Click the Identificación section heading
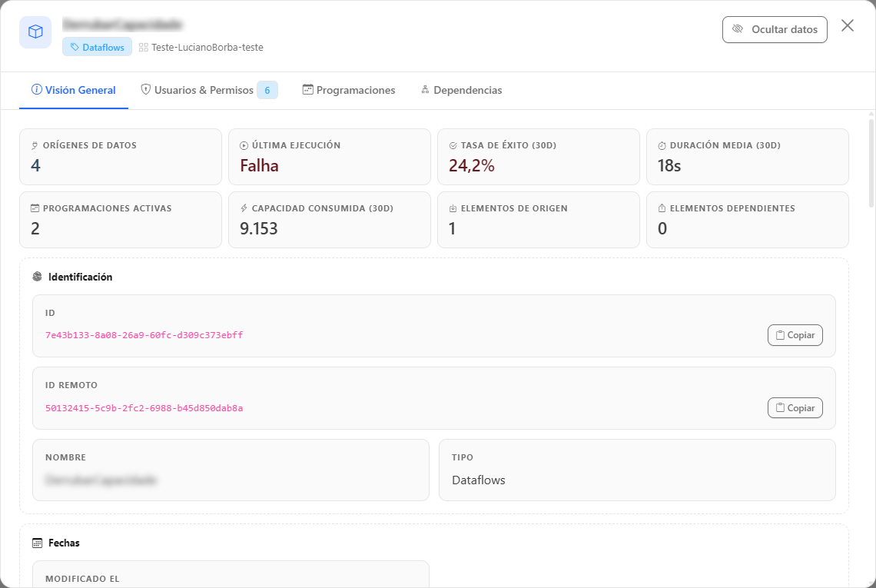The width and height of the screenshot is (876, 588). (x=81, y=277)
